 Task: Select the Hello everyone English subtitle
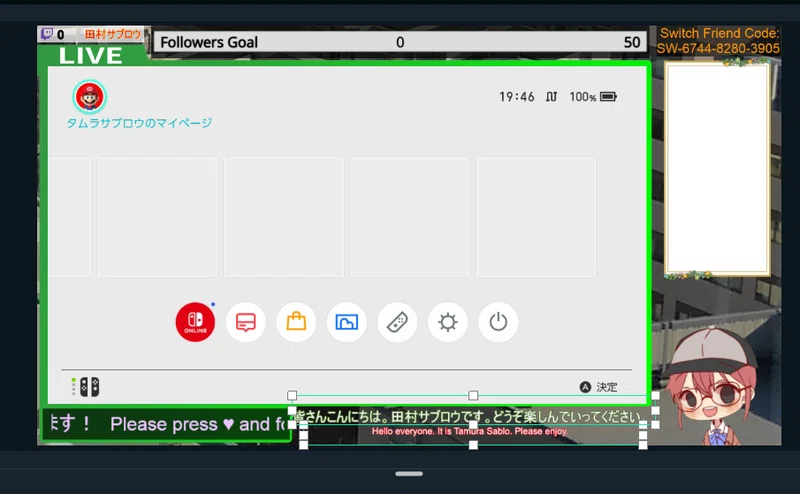point(469,431)
